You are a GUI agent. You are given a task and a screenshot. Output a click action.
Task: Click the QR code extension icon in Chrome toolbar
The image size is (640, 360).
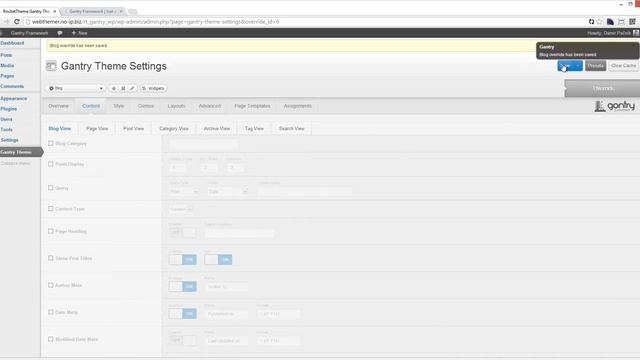pyautogui.click(x=632, y=22)
